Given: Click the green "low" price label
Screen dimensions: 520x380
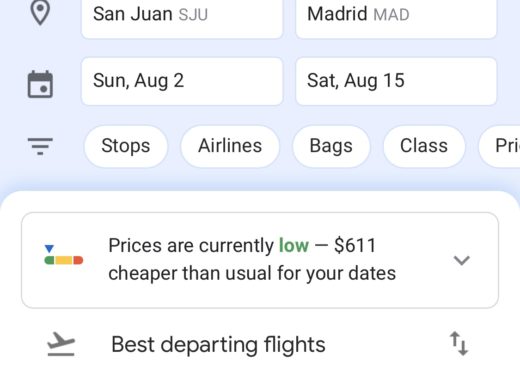Looking at the screenshot, I should point(294,245).
